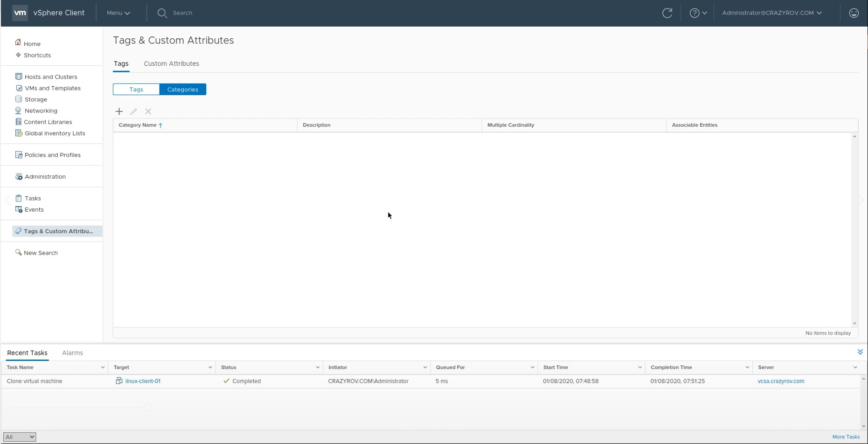Screen dimensions: 868x444
Task: Click the Content Libraries icon
Action: (19, 122)
